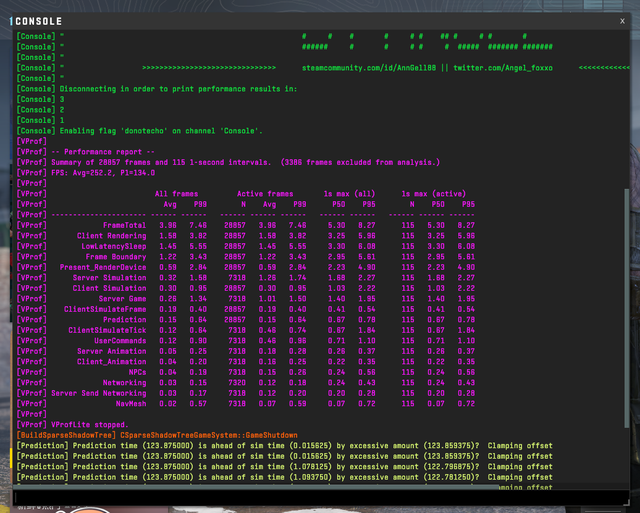The image size is (640, 513).
Task: Click the Server Animation row label
Action: [x=111, y=351]
